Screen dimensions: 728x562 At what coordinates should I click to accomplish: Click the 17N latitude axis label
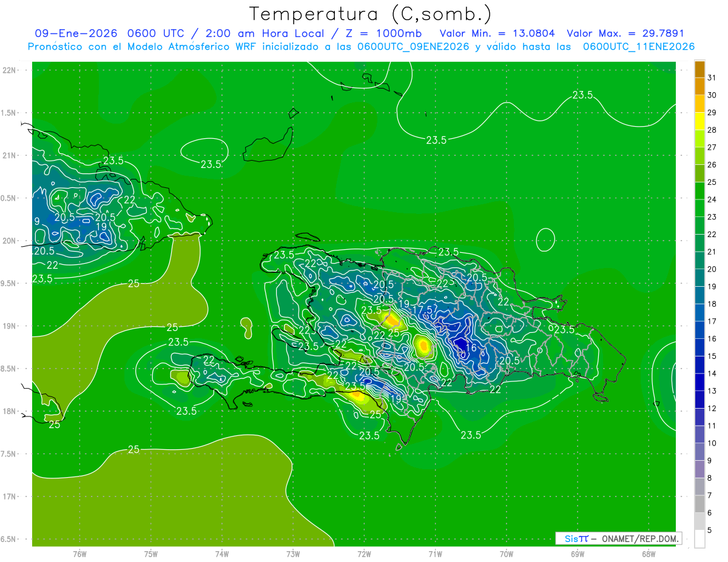pos(9,497)
